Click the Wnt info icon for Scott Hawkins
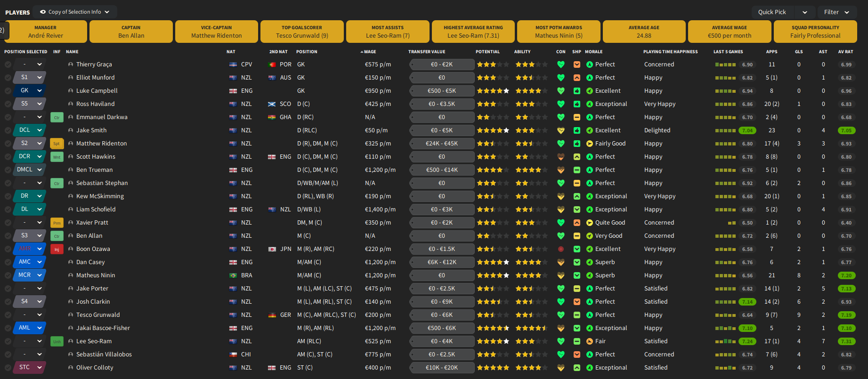Viewport: 868px width, 379px height. 57,157
